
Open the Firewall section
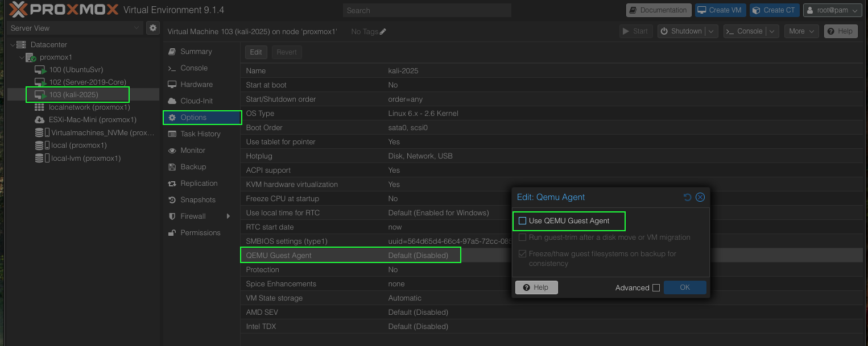click(x=193, y=216)
